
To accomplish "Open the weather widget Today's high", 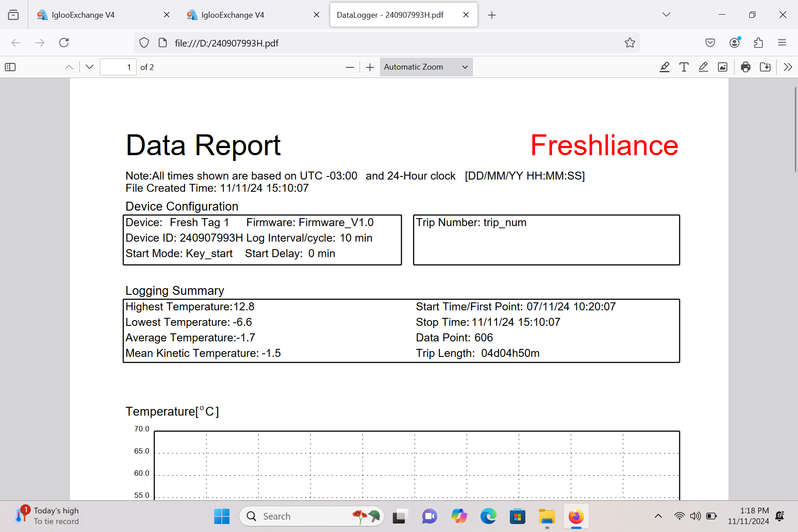I will [x=47, y=516].
